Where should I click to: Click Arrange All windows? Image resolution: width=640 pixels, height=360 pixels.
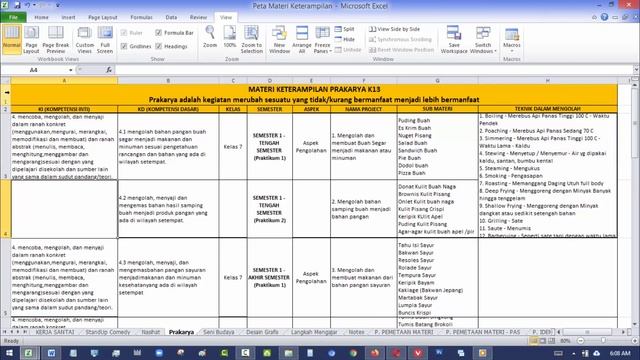tap(302, 39)
